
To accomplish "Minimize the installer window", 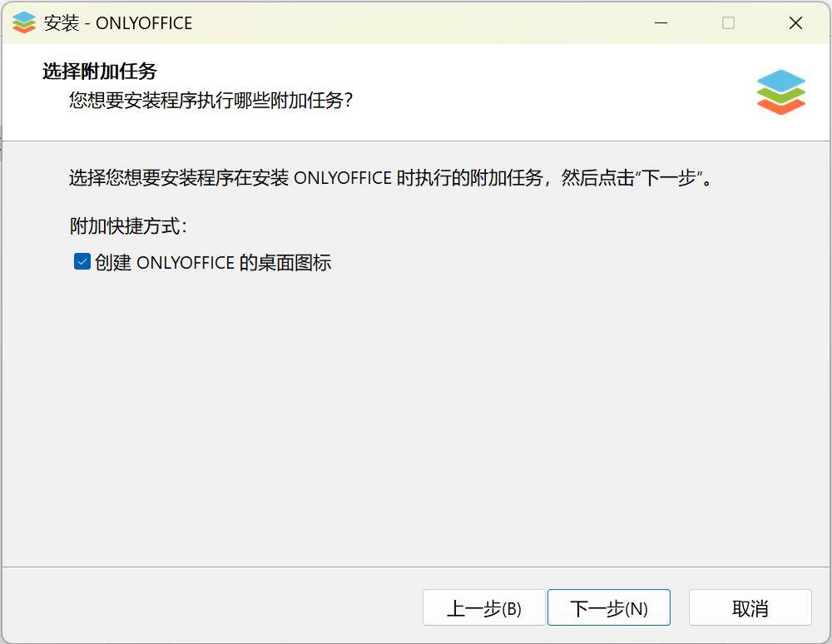I will (x=661, y=22).
